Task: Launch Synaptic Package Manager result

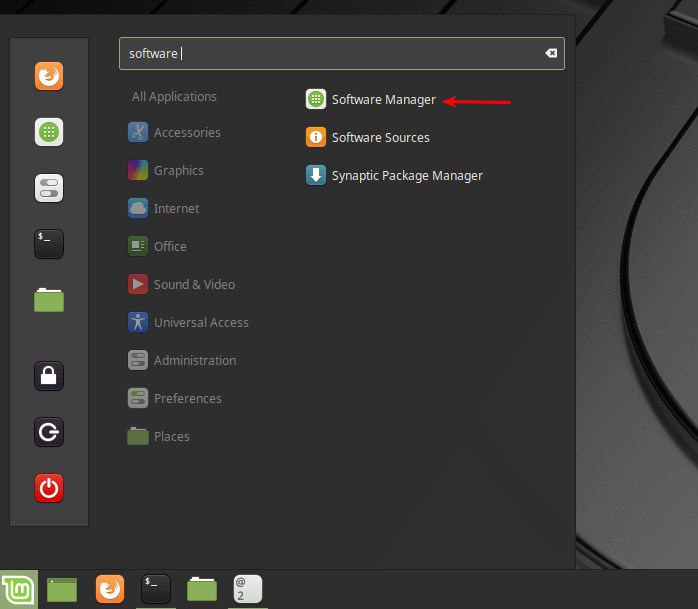Action: (x=406, y=176)
